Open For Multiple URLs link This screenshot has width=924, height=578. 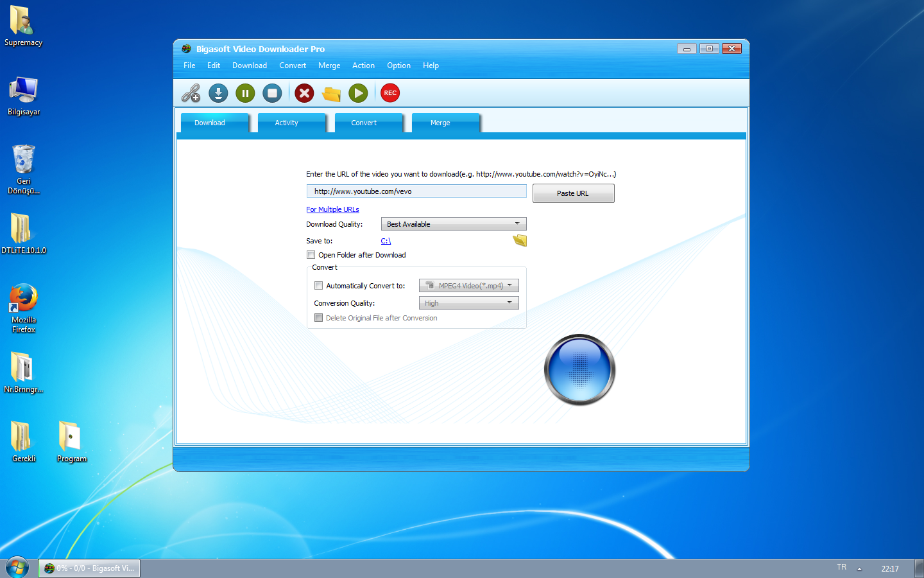[x=332, y=209]
